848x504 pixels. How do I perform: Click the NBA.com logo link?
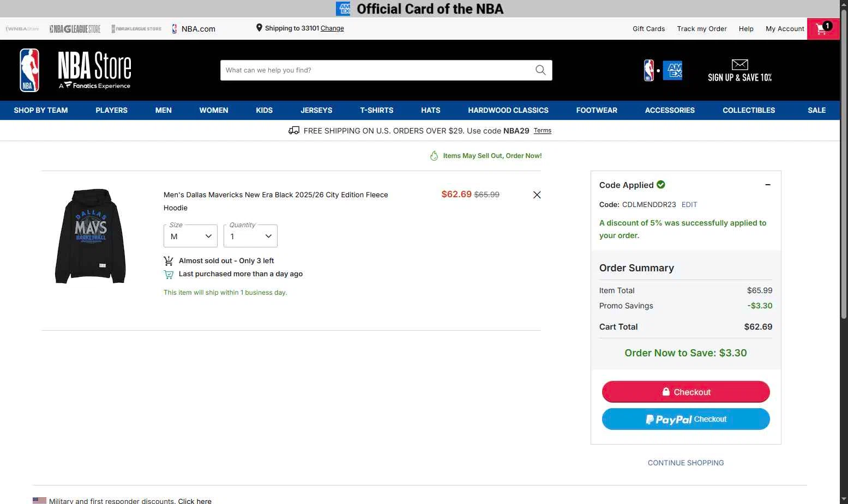194,29
